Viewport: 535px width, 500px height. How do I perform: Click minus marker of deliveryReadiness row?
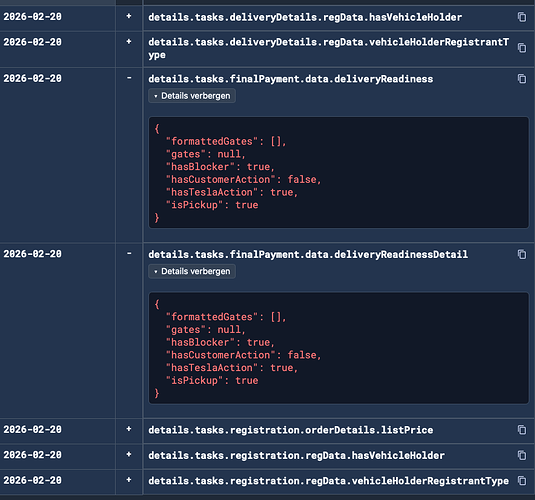pyautogui.click(x=129, y=78)
